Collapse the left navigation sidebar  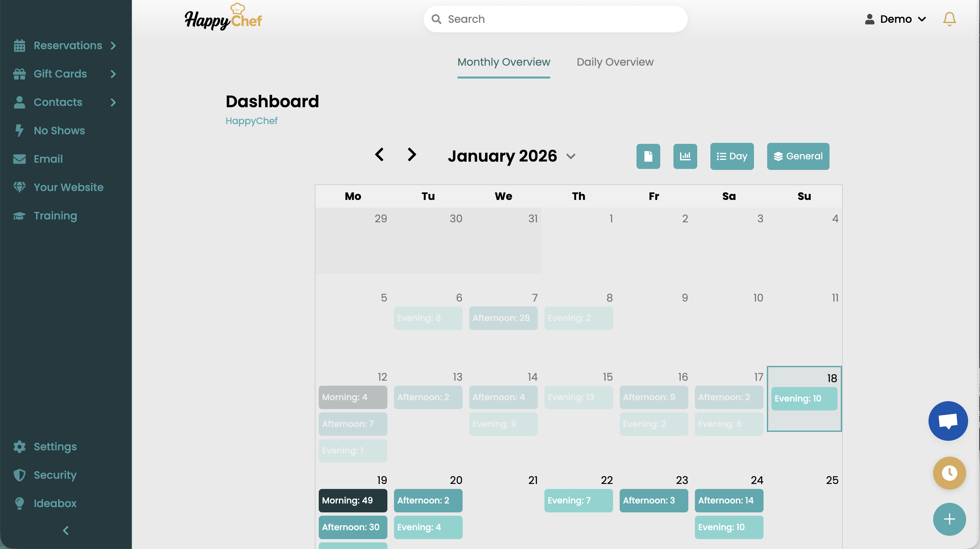point(65,530)
